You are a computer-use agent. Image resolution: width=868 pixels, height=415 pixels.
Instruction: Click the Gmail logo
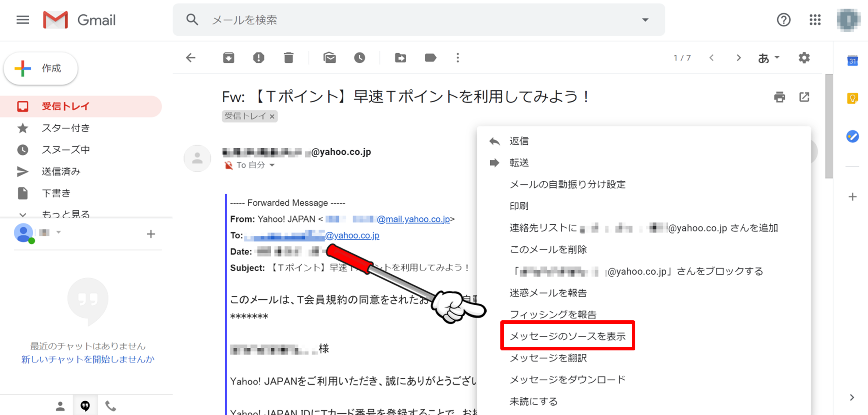click(79, 20)
